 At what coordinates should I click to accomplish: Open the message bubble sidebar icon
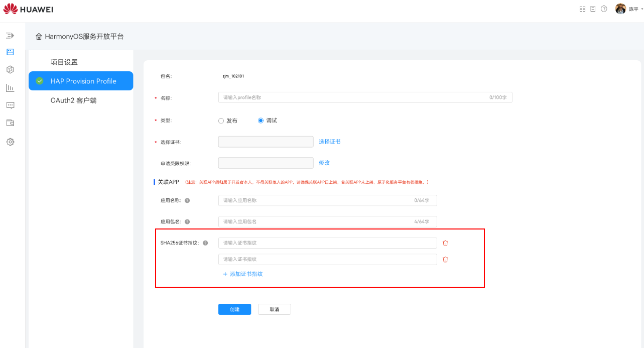[x=10, y=105]
